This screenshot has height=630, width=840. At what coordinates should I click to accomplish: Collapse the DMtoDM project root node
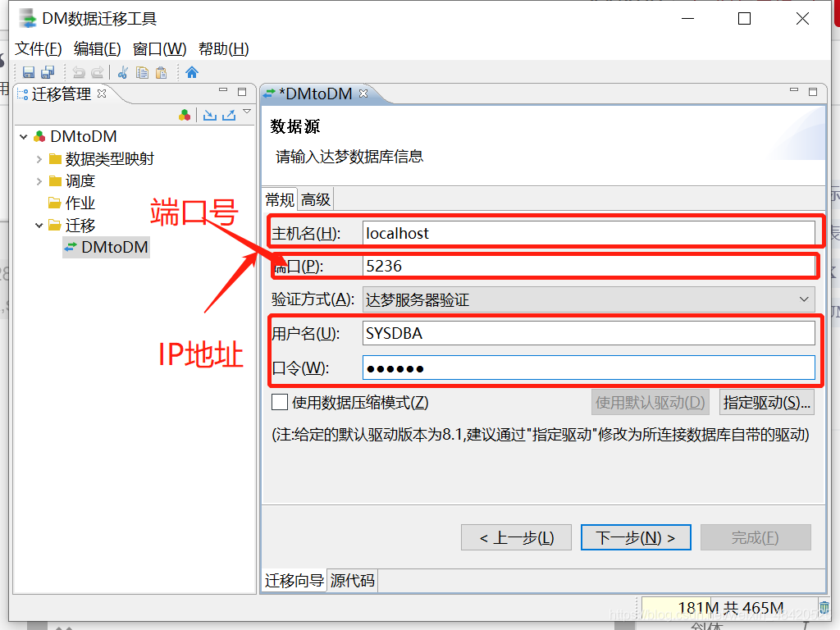(x=24, y=137)
